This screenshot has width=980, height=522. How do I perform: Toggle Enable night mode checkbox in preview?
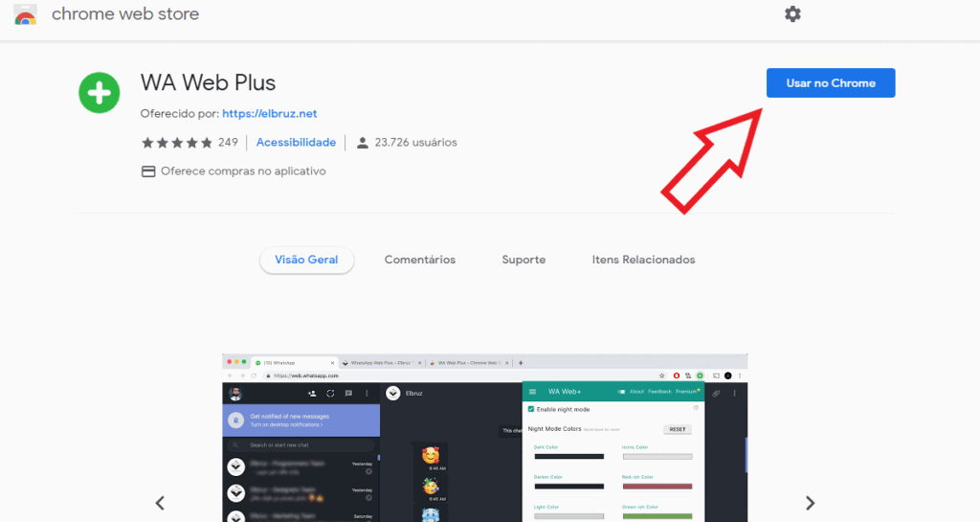(530, 410)
